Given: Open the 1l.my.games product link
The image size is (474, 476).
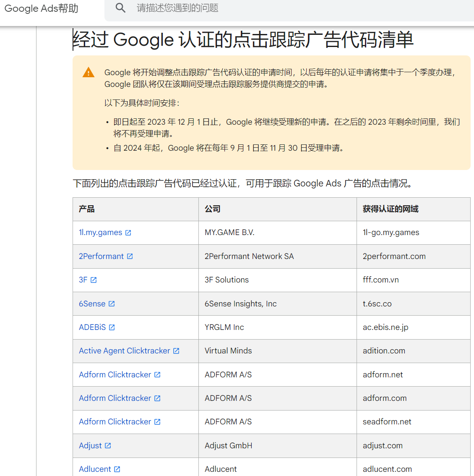Looking at the screenshot, I should (99, 232).
